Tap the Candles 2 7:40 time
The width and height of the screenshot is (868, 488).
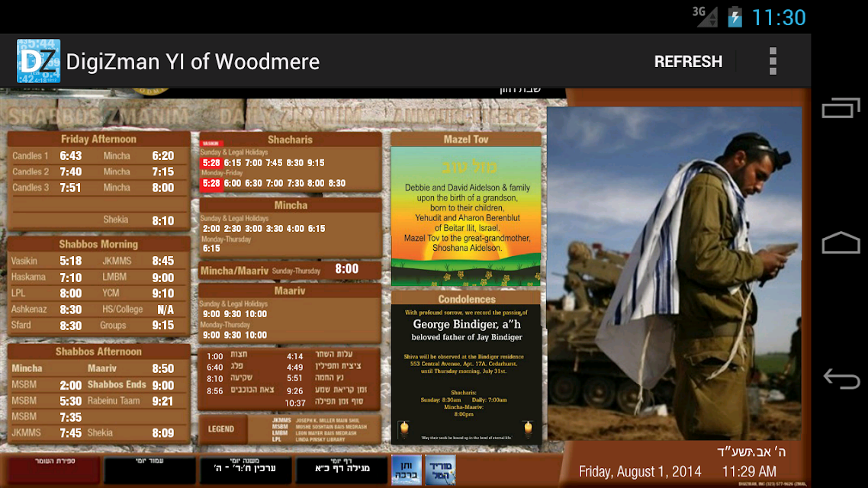70,172
